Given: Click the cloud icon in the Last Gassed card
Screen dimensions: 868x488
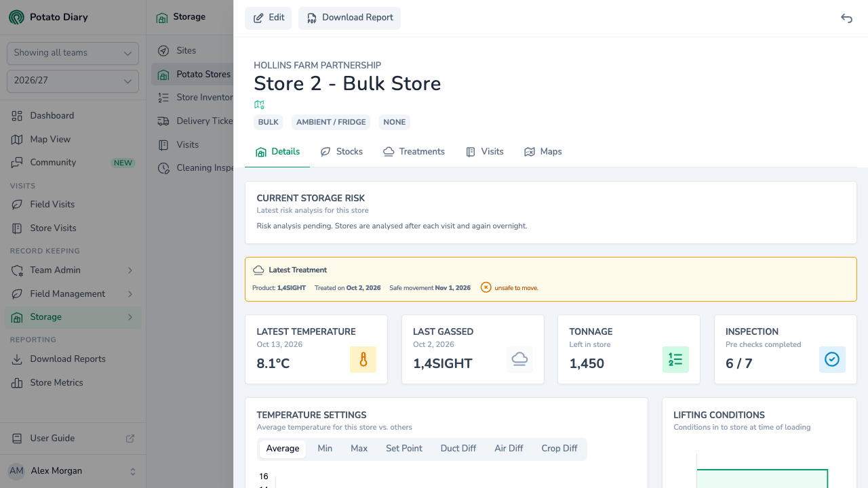Looking at the screenshot, I should click(x=519, y=359).
